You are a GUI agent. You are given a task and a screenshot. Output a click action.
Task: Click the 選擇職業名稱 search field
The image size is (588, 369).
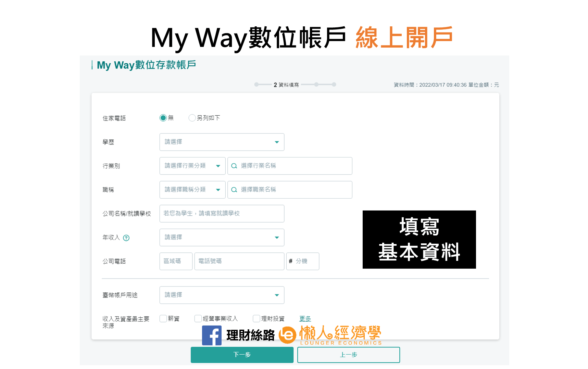click(x=290, y=190)
